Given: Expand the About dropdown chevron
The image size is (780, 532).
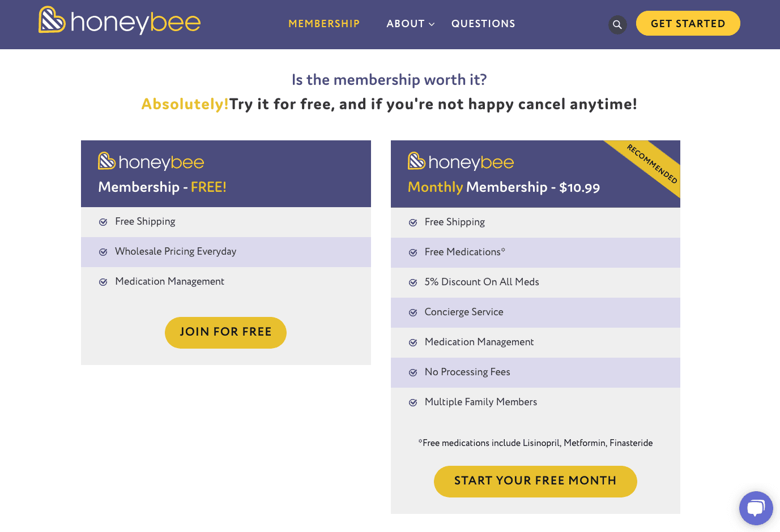Looking at the screenshot, I should [x=432, y=24].
